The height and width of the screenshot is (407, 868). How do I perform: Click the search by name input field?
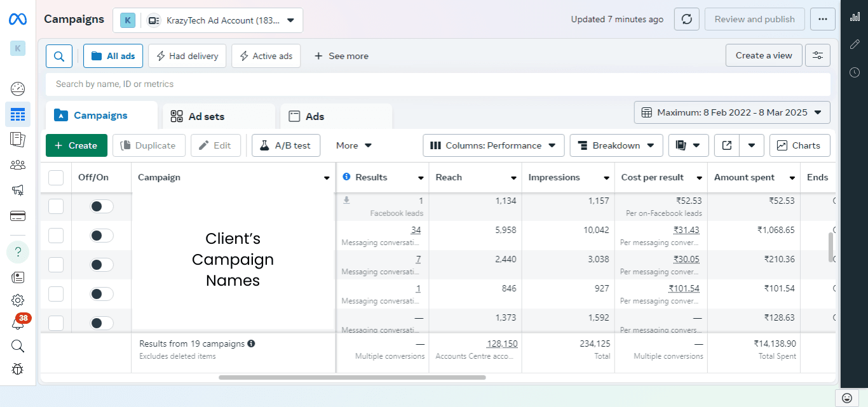click(437, 84)
